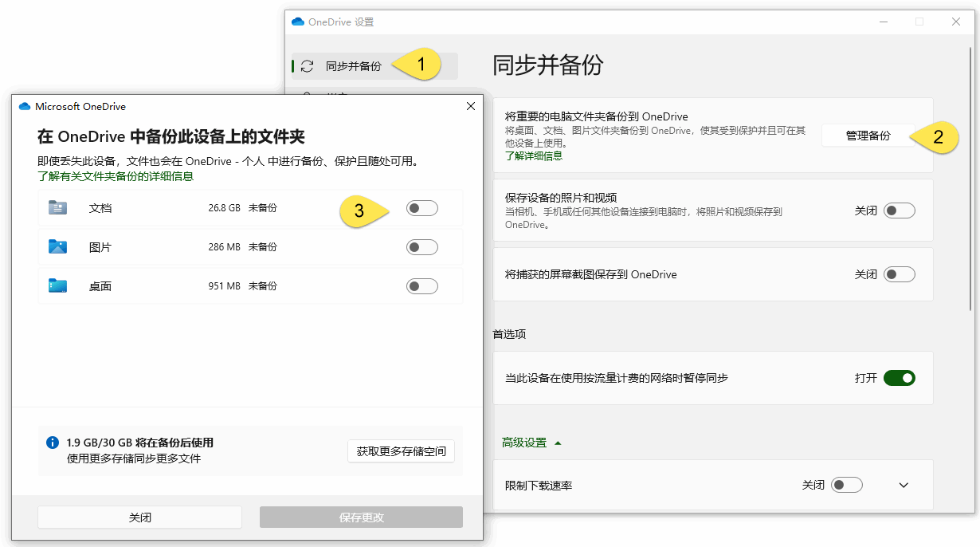Click 将重要的电脑文件夹备份到 OneDrive title text
This screenshot has height=547, width=980.
597,116
